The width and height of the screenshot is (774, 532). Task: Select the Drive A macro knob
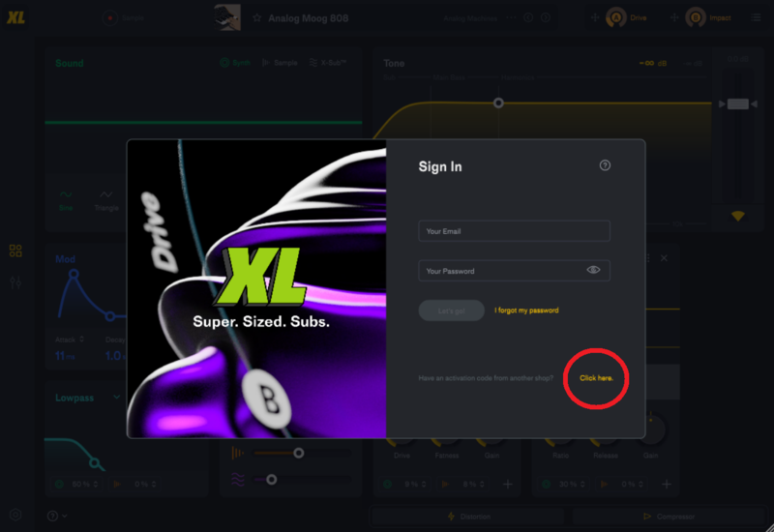pyautogui.click(x=615, y=17)
